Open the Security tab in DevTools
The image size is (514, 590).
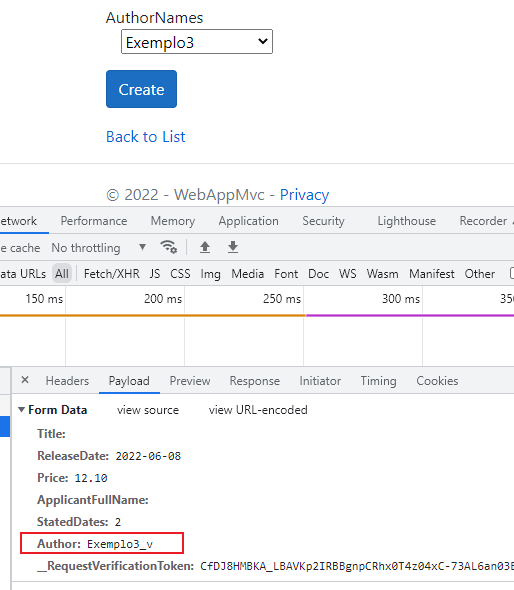pyautogui.click(x=324, y=221)
